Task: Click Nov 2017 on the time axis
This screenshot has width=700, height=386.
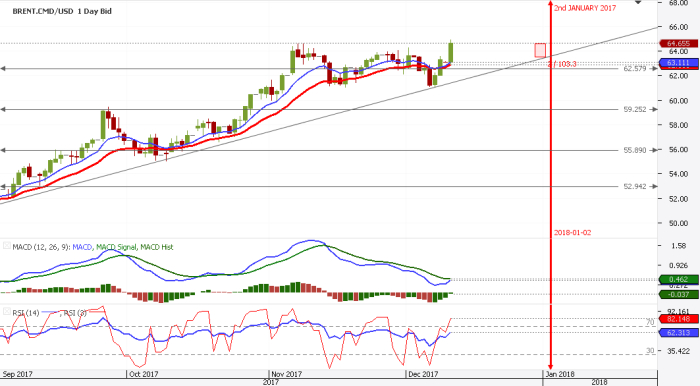Action: pyautogui.click(x=287, y=374)
